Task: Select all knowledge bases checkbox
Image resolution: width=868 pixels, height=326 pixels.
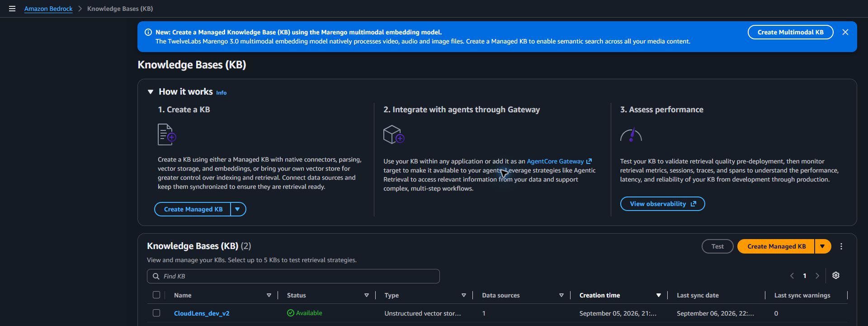Action: pos(156,295)
